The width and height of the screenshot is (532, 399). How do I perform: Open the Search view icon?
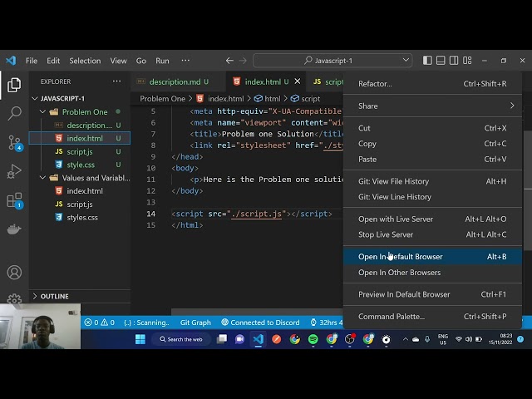coord(14,113)
